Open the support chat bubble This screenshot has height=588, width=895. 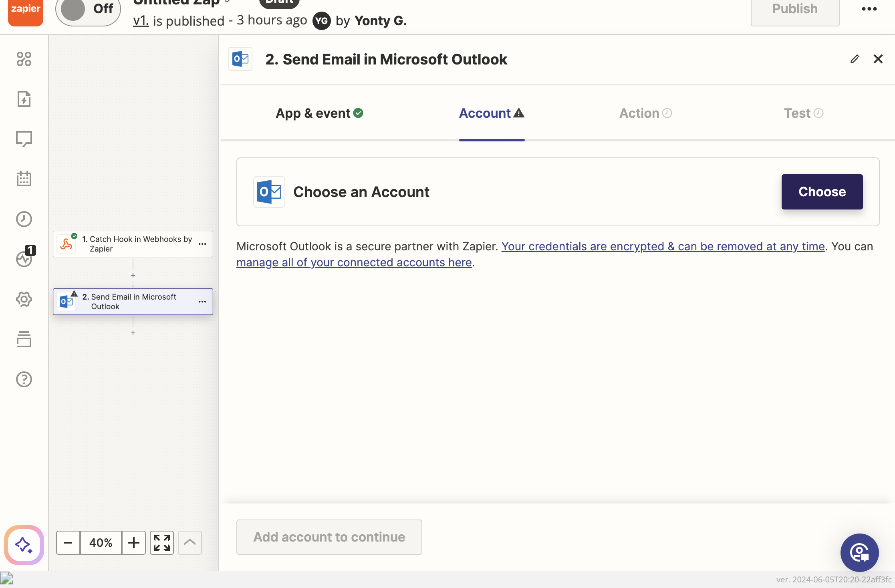[859, 553]
